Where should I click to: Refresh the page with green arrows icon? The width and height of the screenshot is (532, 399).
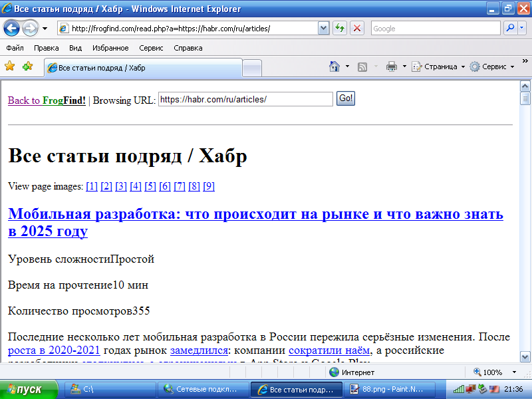pos(339,28)
